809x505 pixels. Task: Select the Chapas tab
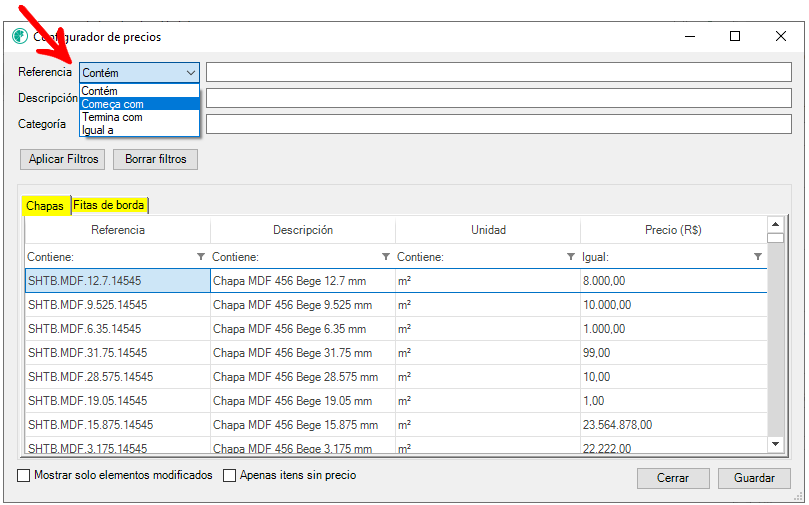pyautogui.click(x=45, y=205)
